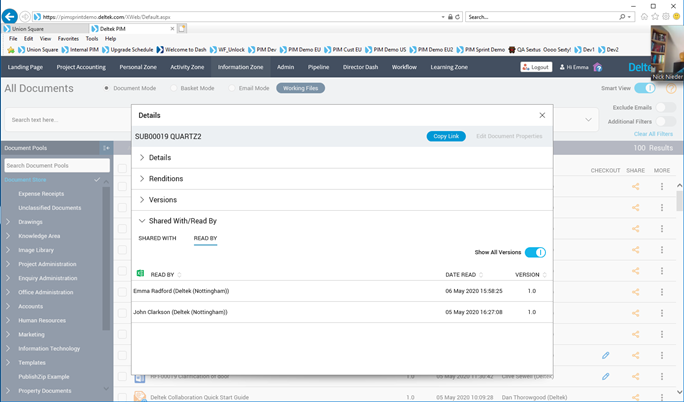The width and height of the screenshot is (684, 402).
Task: Click the Search Document Pools field
Action: [x=57, y=166]
